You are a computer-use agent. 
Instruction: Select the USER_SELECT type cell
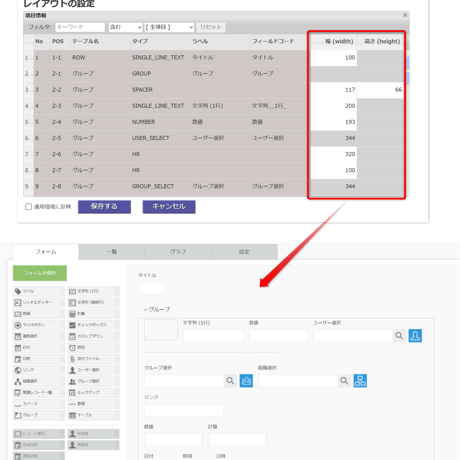point(160,138)
